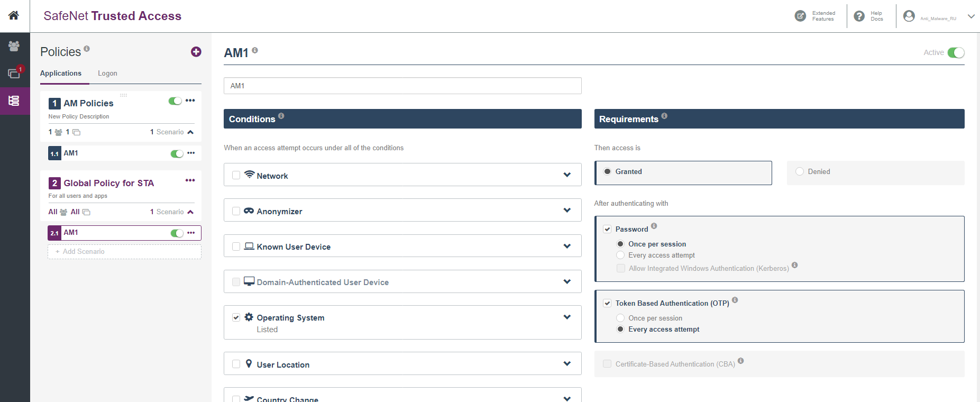980x402 pixels.
Task: Grab the AM Policies drag handle
Action: click(x=124, y=95)
